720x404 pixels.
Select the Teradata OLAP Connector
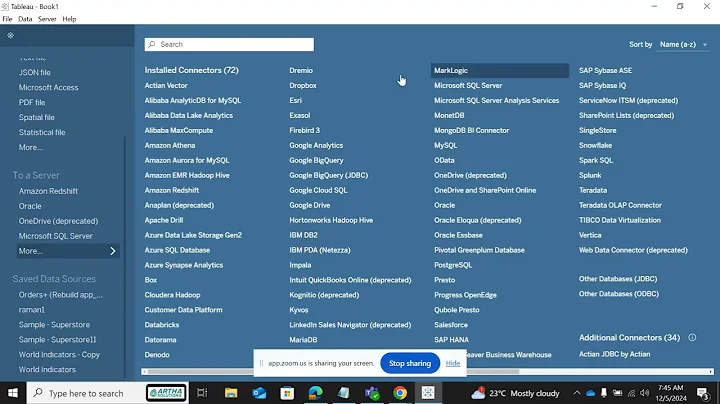coord(620,205)
